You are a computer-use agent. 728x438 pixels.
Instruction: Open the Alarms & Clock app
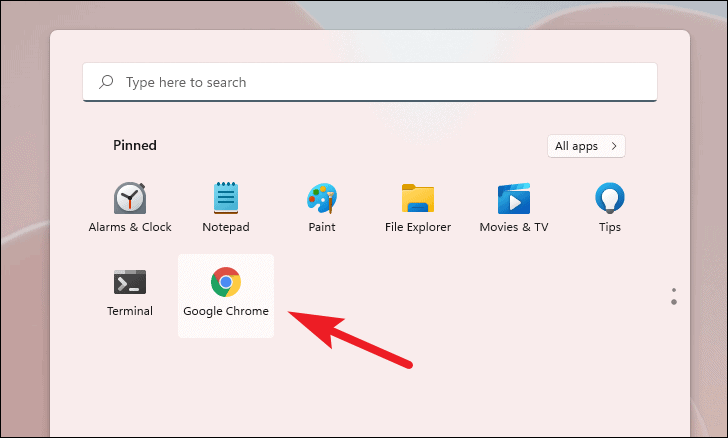pos(130,207)
